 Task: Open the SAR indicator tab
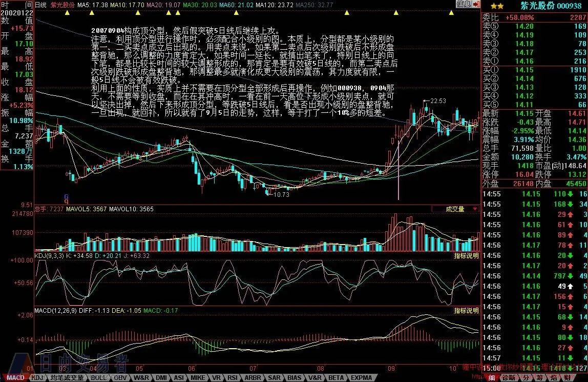point(274,377)
